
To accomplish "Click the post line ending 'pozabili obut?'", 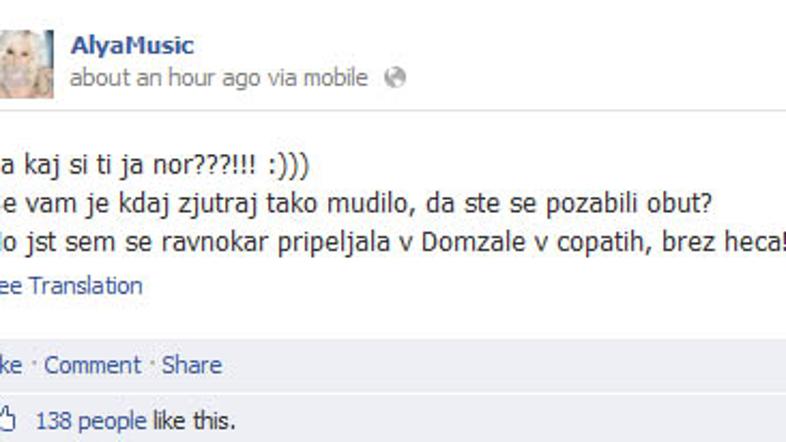I will 356,204.
